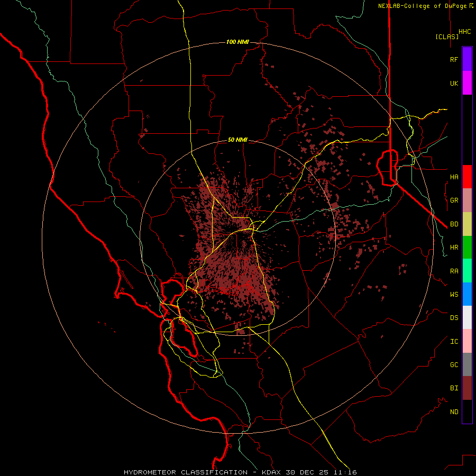
Task: Click the [CLAS] unit label
Action: coord(447,36)
